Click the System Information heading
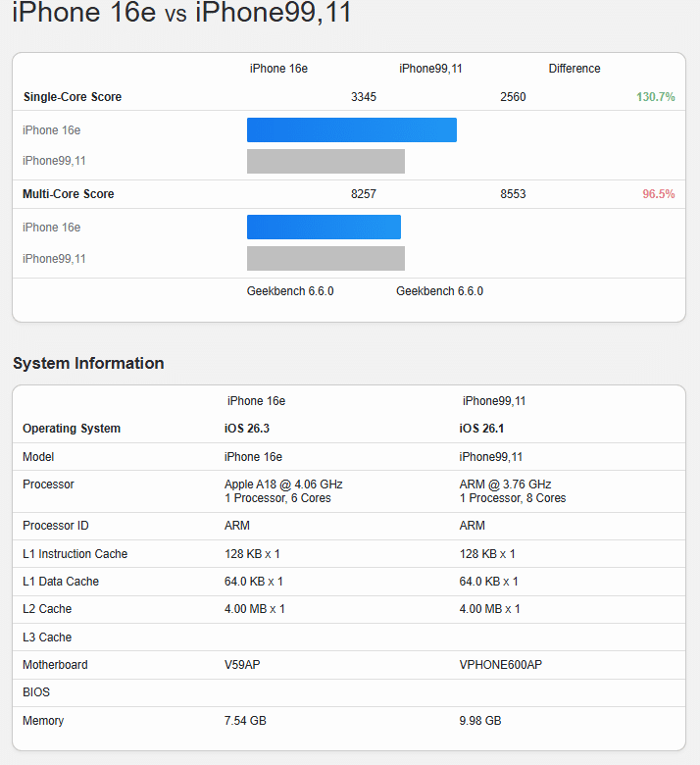The image size is (700, 765). pyautogui.click(x=88, y=363)
